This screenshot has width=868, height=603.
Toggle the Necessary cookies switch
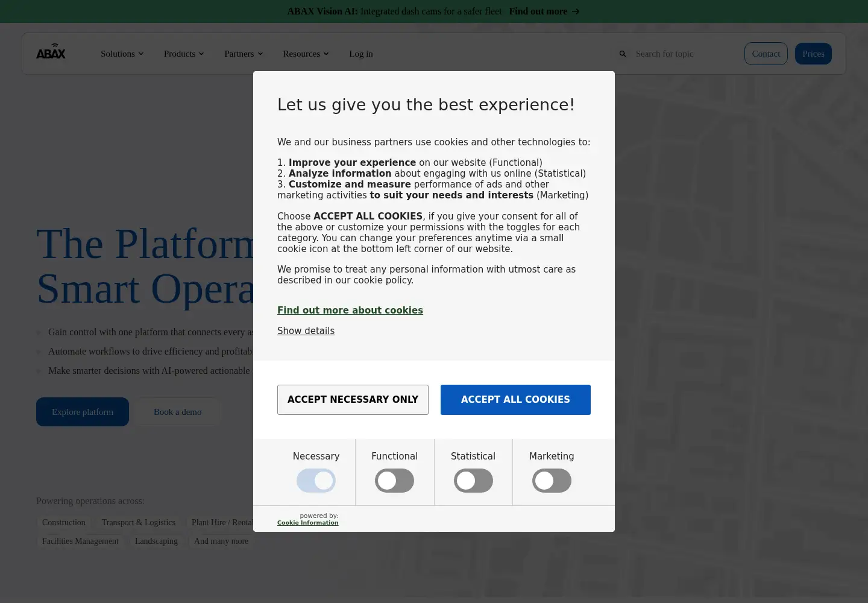click(x=316, y=481)
